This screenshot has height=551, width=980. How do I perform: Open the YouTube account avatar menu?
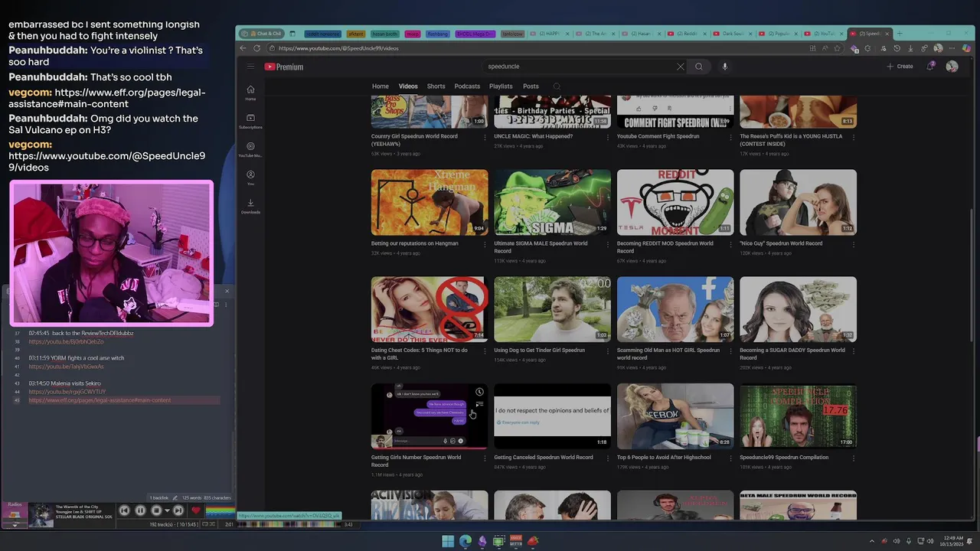pyautogui.click(x=952, y=67)
